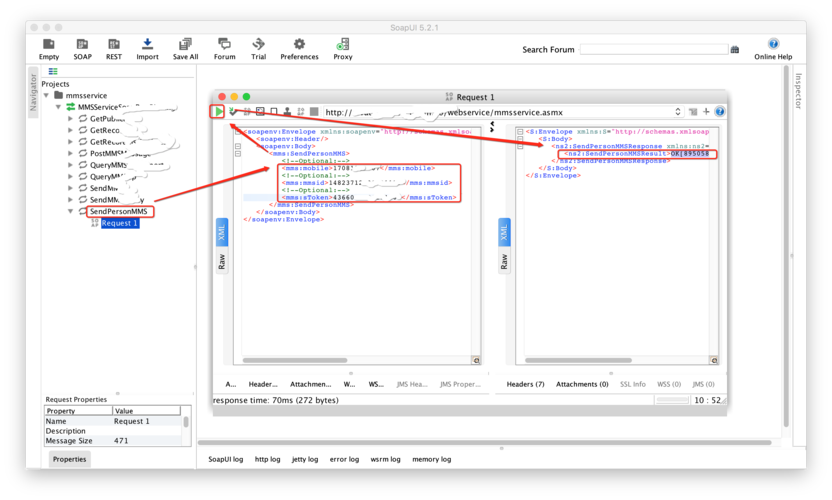
Task: Click the main workspace vertical scrollbar
Action: pyautogui.click(x=786, y=246)
